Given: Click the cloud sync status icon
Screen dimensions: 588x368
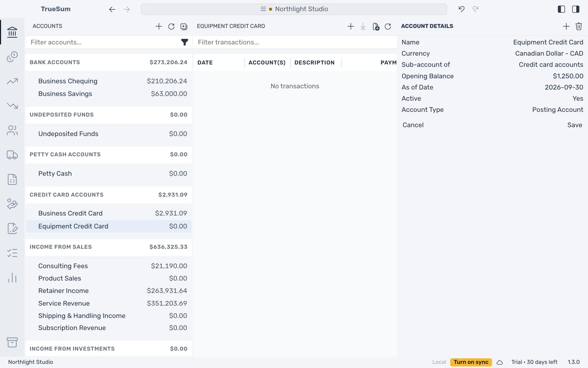Looking at the screenshot, I should pyautogui.click(x=500, y=362).
